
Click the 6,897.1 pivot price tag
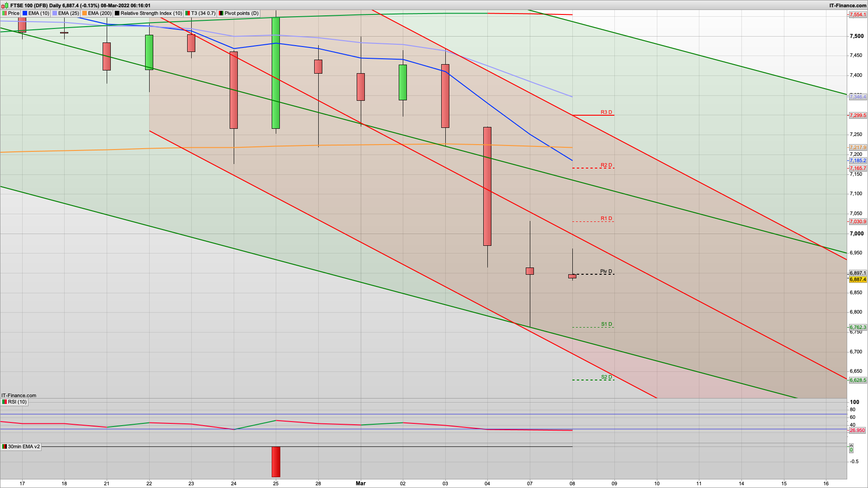click(x=858, y=273)
